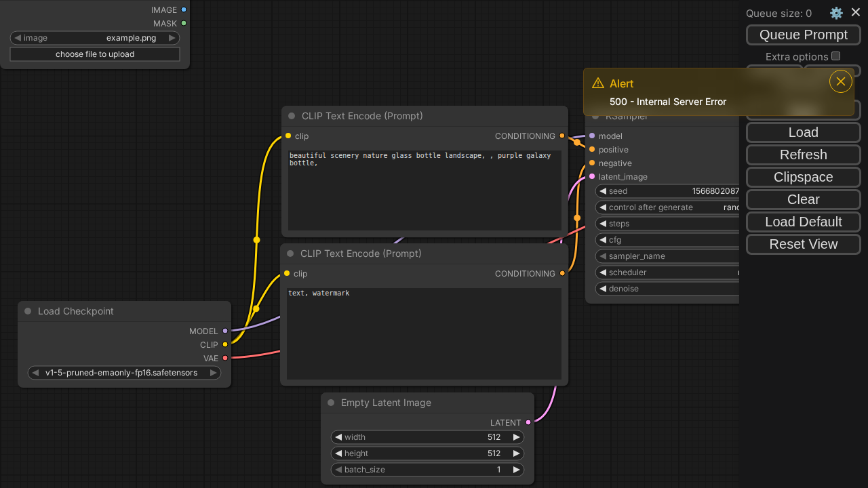The image size is (868, 488).
Task: Decrease the height value with left arrow
Action: (338, 453)
